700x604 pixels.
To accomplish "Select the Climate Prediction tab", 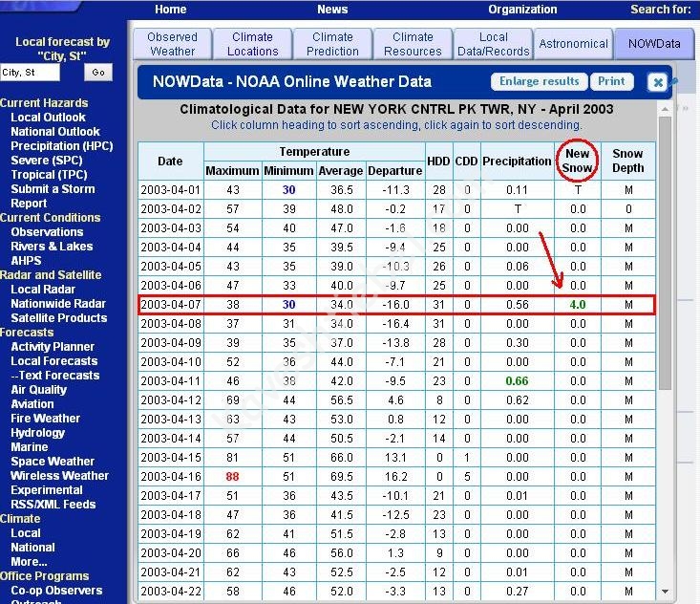I will (332, 44).
